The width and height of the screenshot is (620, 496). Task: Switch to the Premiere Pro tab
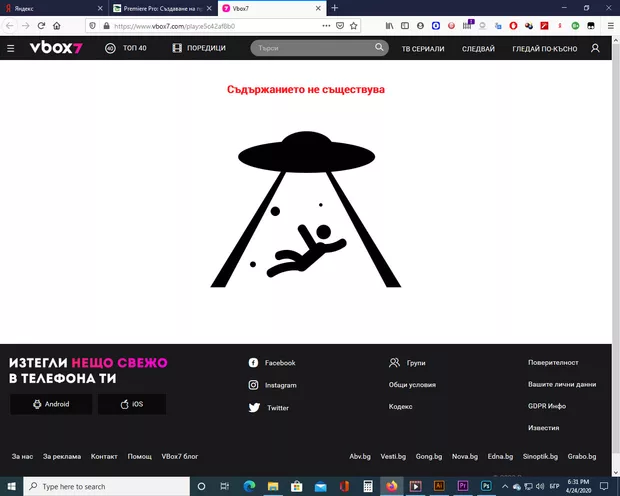[x=163, y=8]
